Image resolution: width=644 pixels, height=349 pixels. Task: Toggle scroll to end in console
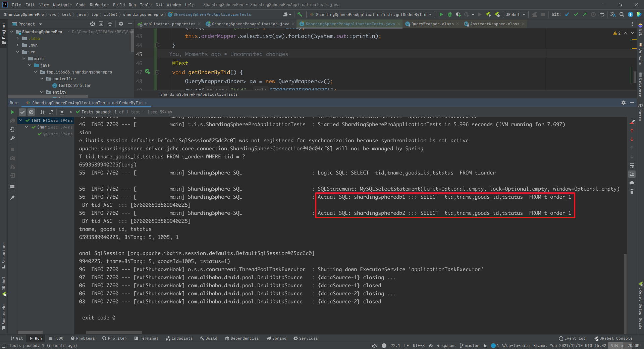coord(632,174)
